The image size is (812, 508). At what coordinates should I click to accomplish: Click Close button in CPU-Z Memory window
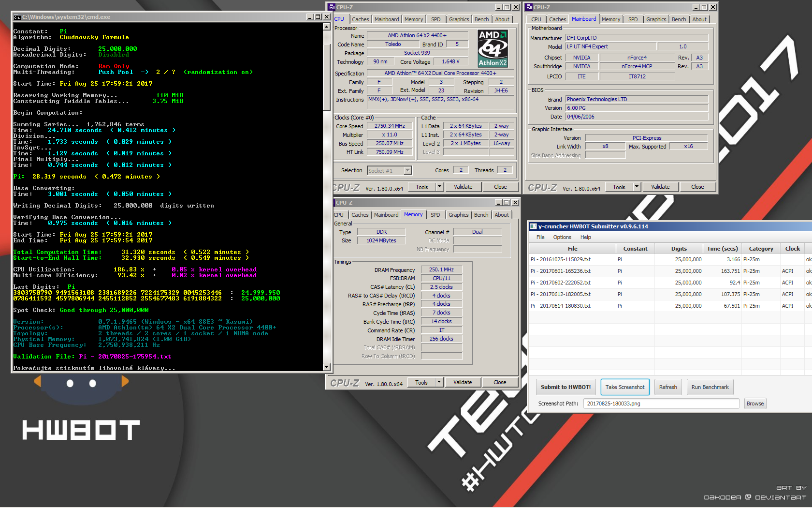click(500, 382)
